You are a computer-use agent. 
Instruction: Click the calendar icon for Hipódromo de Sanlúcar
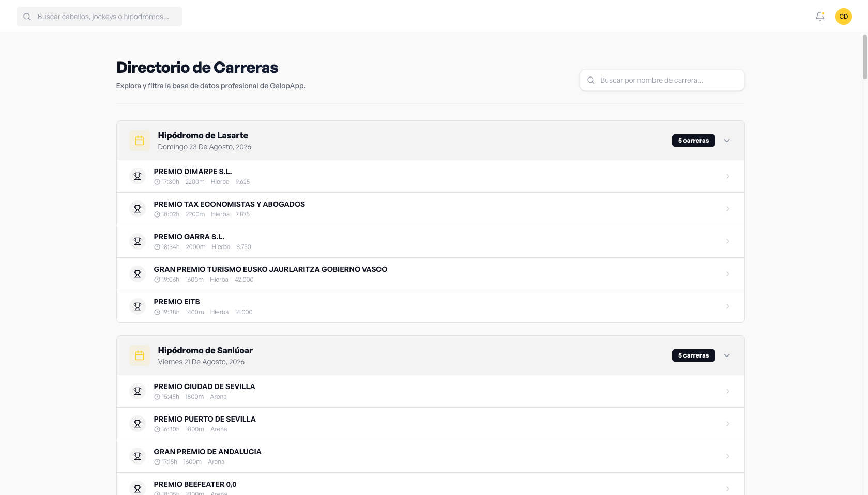pos(140,355)
